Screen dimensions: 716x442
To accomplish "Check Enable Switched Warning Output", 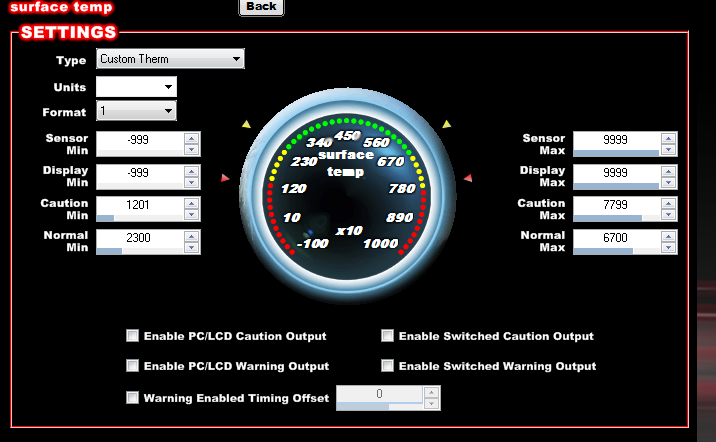I will tap(387, 366).
